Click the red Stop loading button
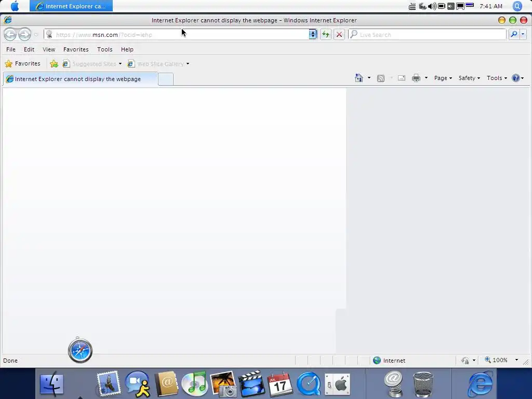Image resolution: width=532 pixels, height=399 pixels. pos(339,34)
